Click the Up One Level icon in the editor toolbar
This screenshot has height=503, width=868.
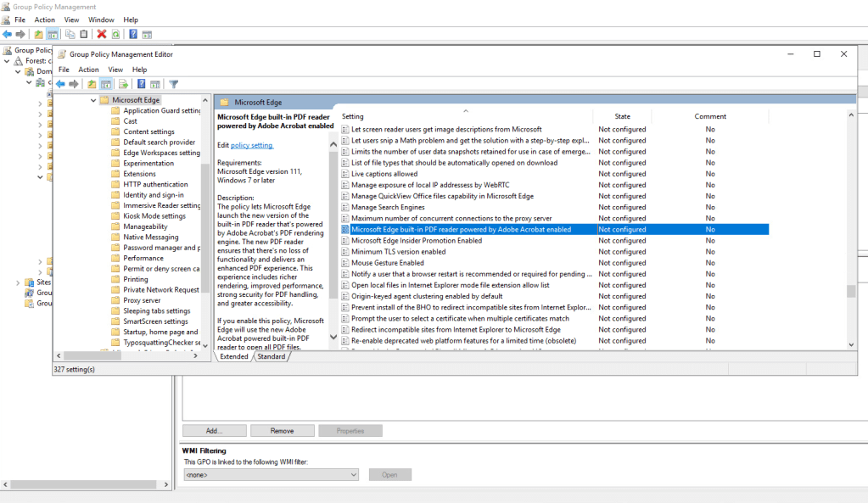92,84
